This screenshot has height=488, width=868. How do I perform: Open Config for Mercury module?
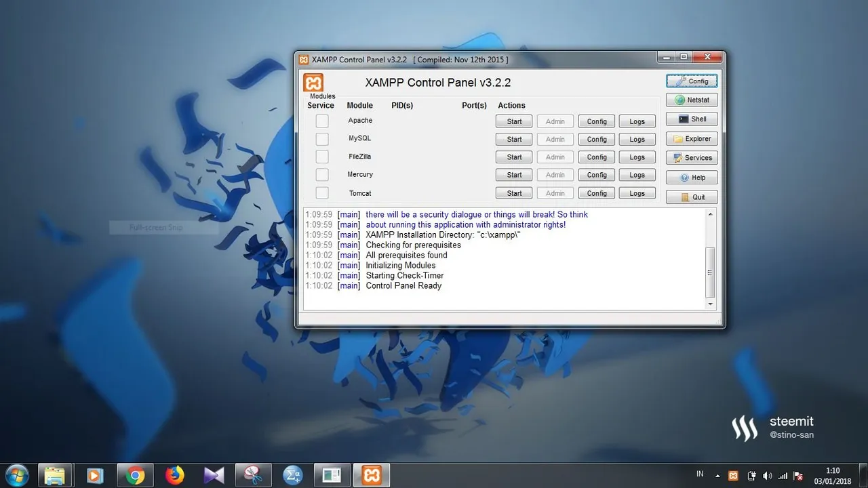(597, 175)
